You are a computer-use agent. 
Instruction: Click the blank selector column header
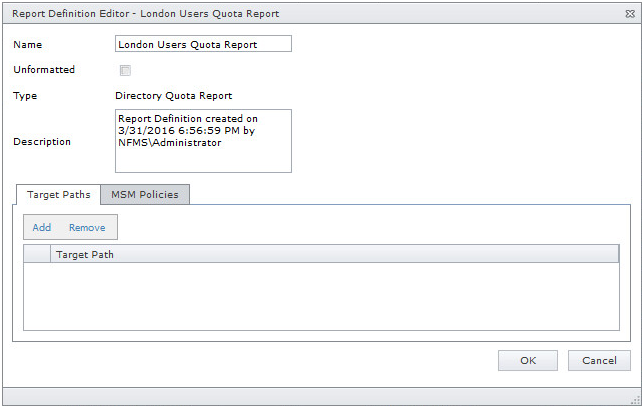37,255
